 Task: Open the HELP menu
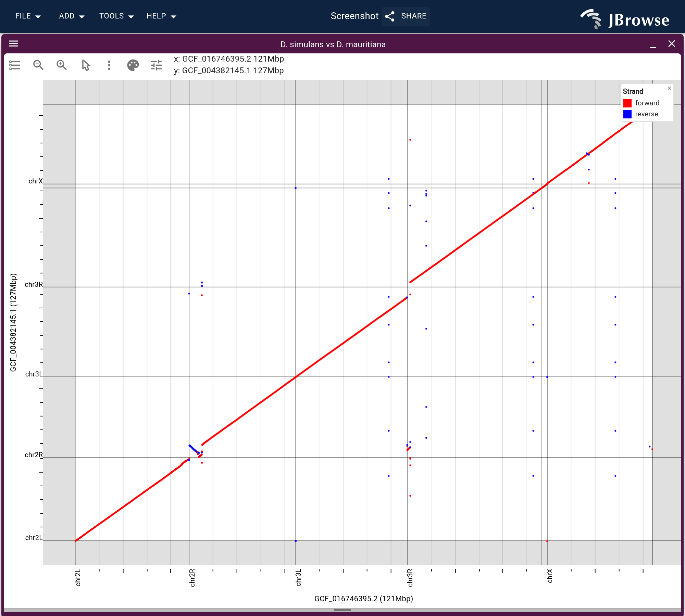(161, 16)
